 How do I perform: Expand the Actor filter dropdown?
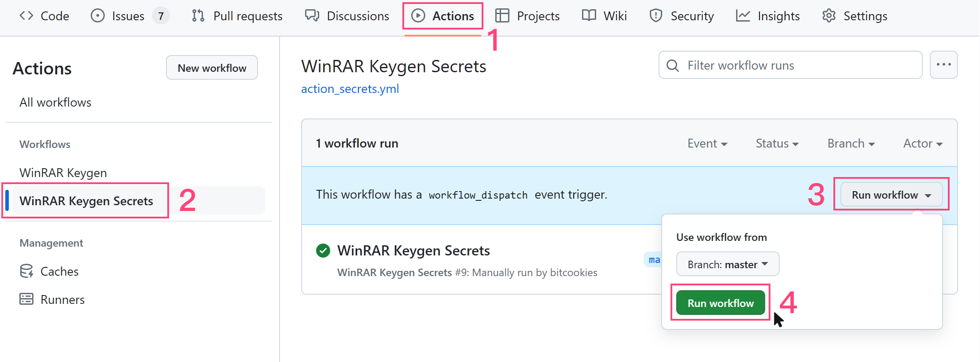[923, 144]
